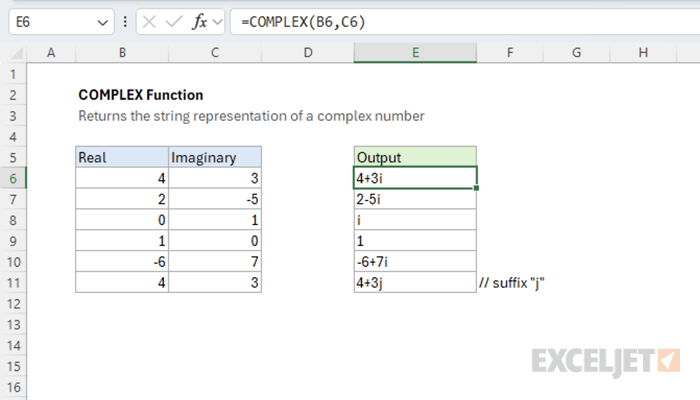Click the Cancel X icon in formula bar

pyautogui.click(x=149, y=21)
